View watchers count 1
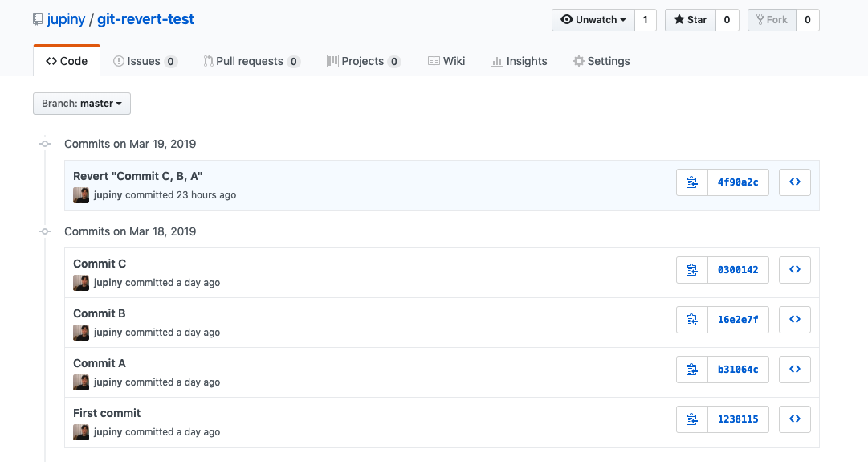The image size is (868, 462). [x=645, y=20]
